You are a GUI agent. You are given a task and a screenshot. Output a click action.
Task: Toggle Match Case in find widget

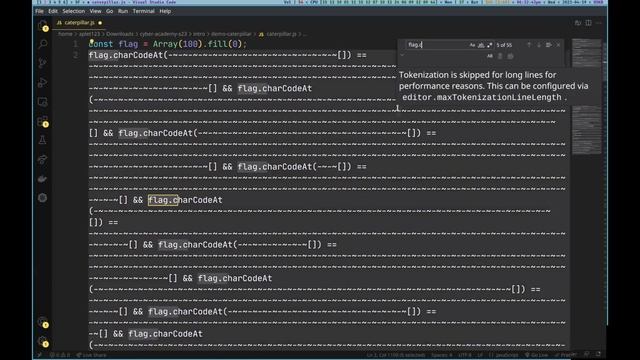pos(472,45)
